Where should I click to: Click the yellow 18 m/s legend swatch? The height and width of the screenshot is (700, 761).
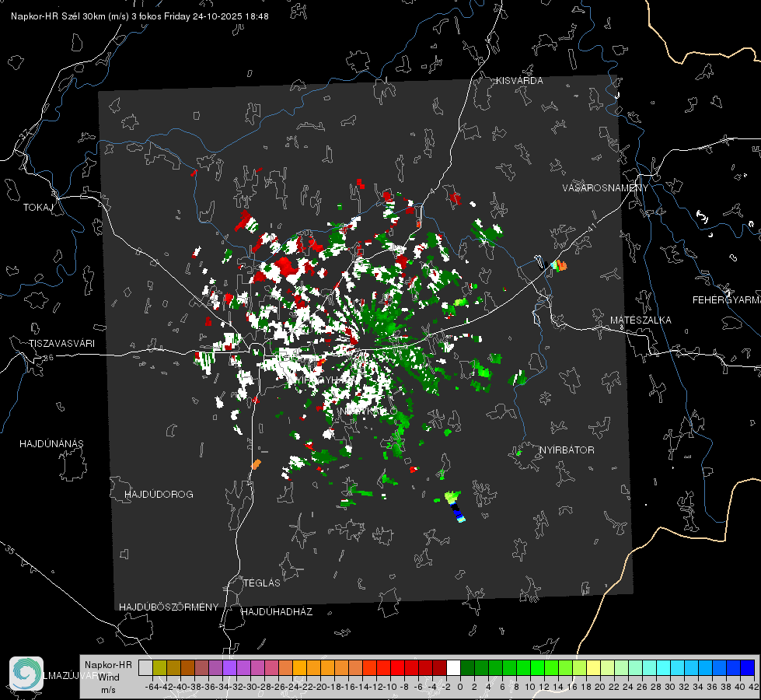(x=594, y=668)
